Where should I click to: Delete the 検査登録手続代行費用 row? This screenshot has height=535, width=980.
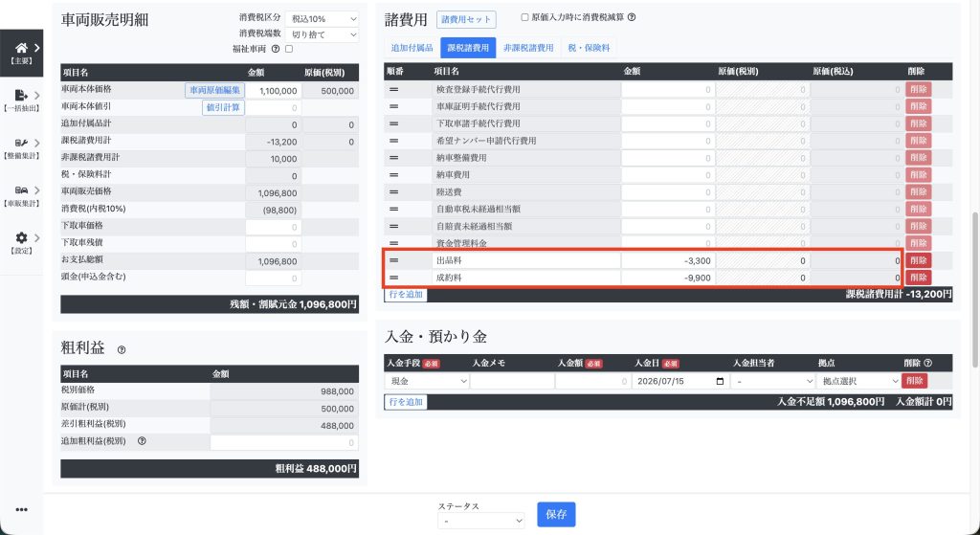coord(918,89)
